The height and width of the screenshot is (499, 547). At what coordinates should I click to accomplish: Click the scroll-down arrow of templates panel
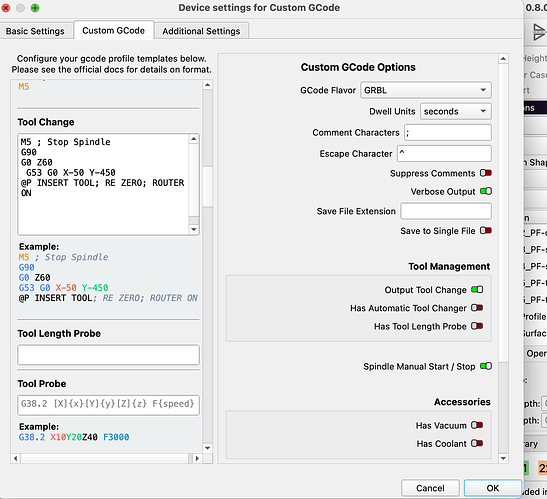tap(207, 448)
